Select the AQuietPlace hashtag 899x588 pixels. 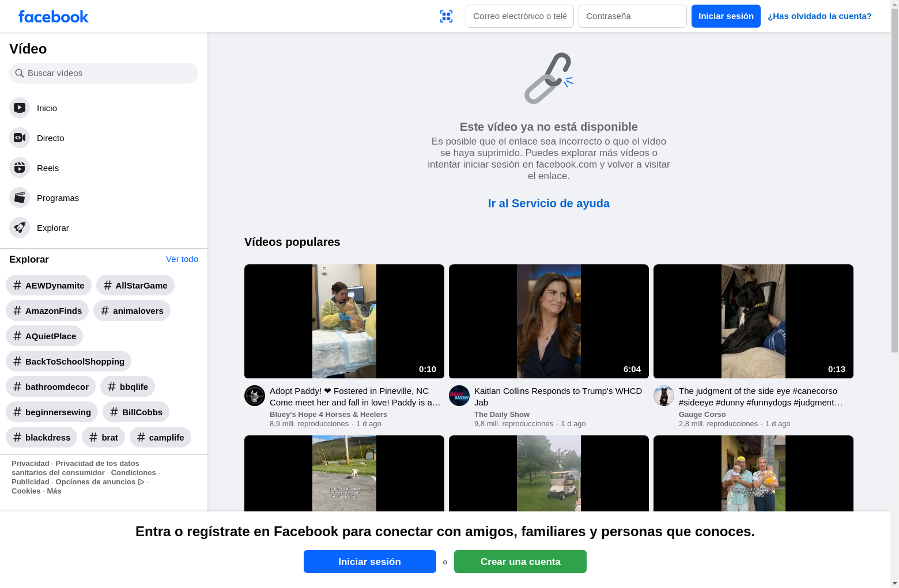point(44,336)
